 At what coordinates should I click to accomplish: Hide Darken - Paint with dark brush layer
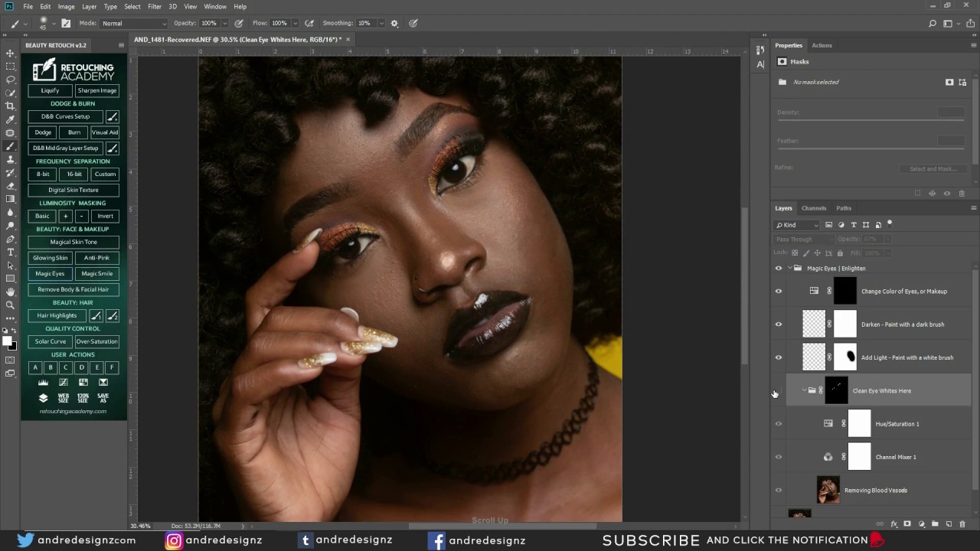click(779, 324)
